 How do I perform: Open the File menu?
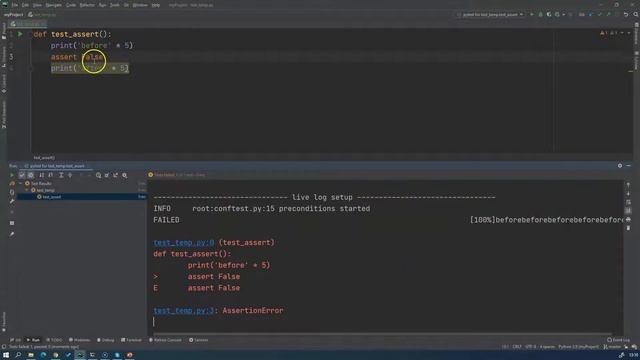pos(15,5)
